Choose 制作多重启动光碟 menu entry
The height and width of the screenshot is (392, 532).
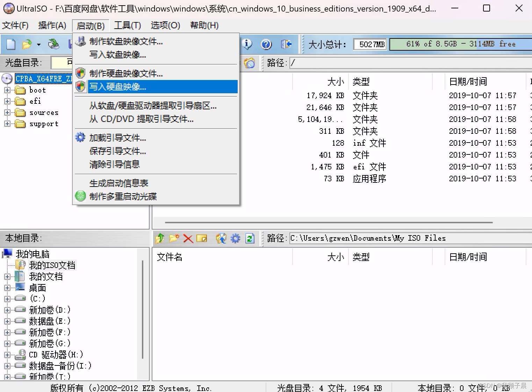(x=156, y=197)
